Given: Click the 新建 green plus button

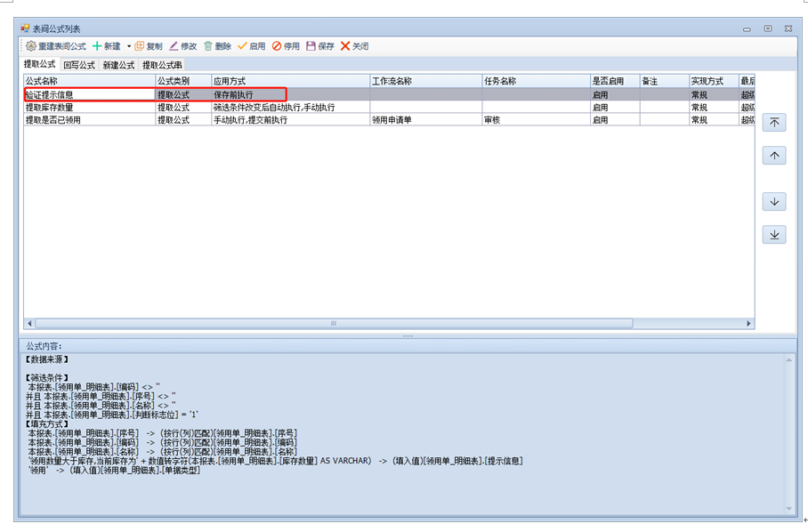Looking at the screenshot, I should click(x=107, y=46).
